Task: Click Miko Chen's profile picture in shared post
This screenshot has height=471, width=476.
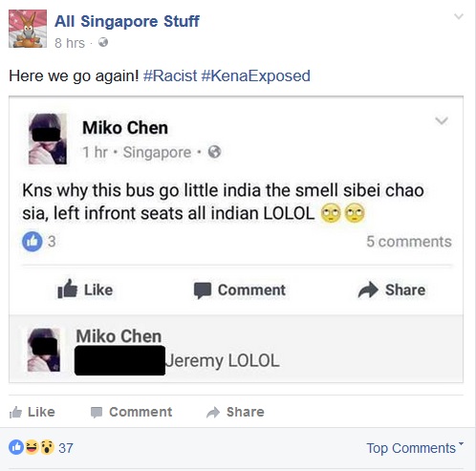Action: pyautogui.click(x=48, y=139)
